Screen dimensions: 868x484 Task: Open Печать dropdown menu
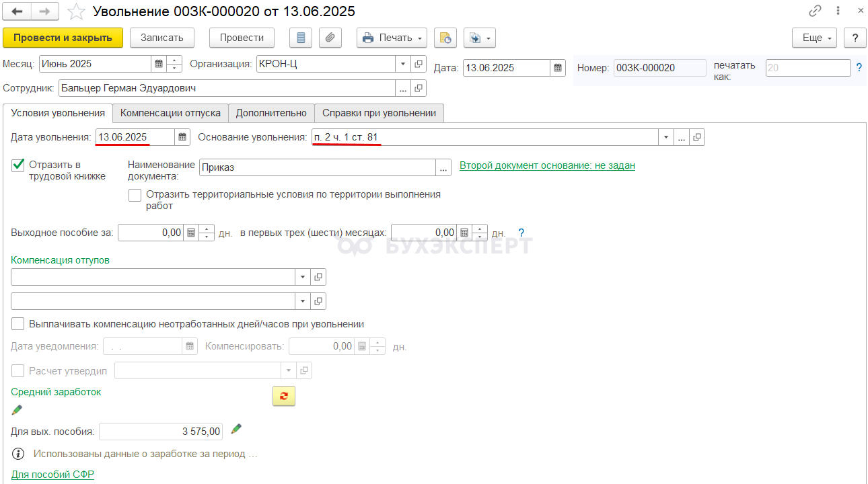(x=392, y=38)
